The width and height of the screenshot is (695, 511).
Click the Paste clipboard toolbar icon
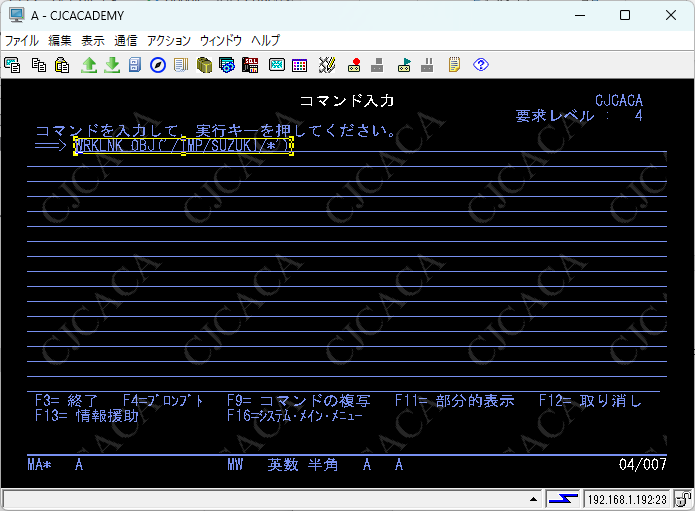62,65
